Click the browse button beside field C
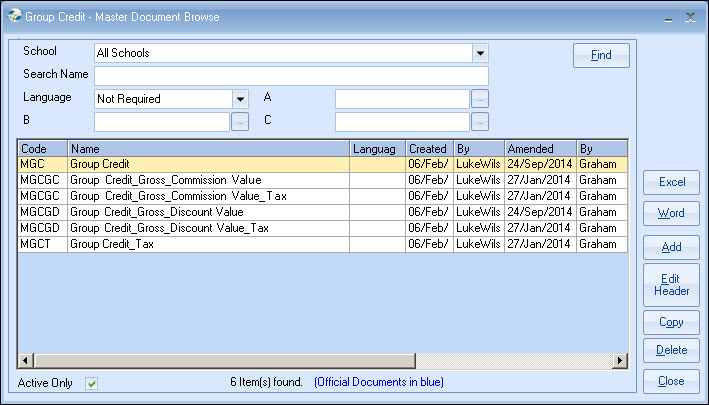 point(480,121)
